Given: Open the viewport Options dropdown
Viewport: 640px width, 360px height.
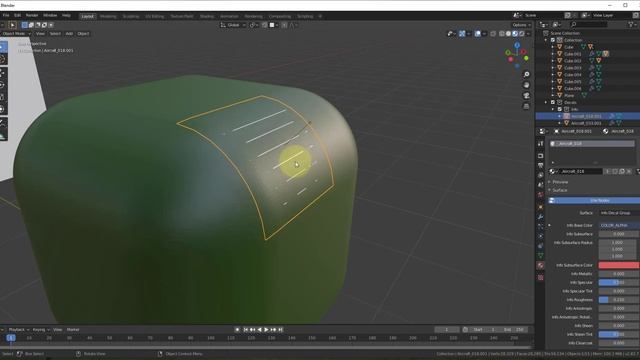Looking at the screenshot, I should pyautogui.click(x=521, y=25).
